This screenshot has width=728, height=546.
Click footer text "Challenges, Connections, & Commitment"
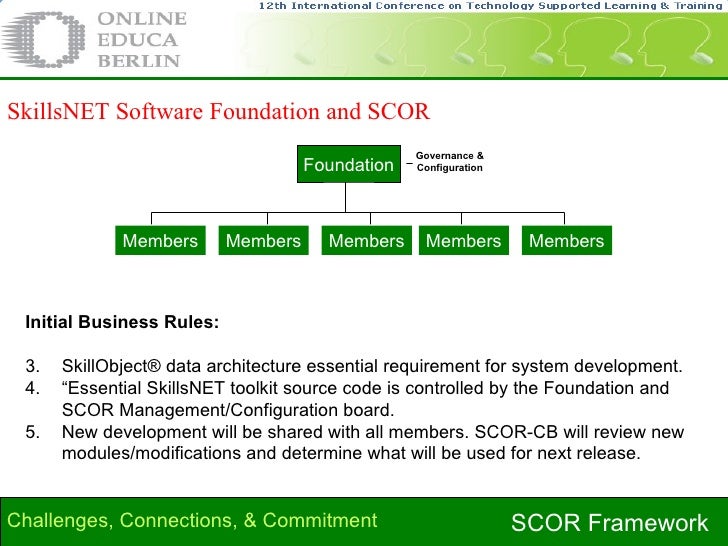click(192, 521)
